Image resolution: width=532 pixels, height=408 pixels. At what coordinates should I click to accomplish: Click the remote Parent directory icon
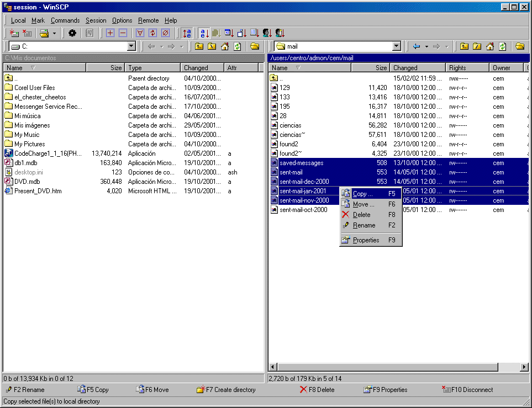pyautogui.click(x=465, y=46)
